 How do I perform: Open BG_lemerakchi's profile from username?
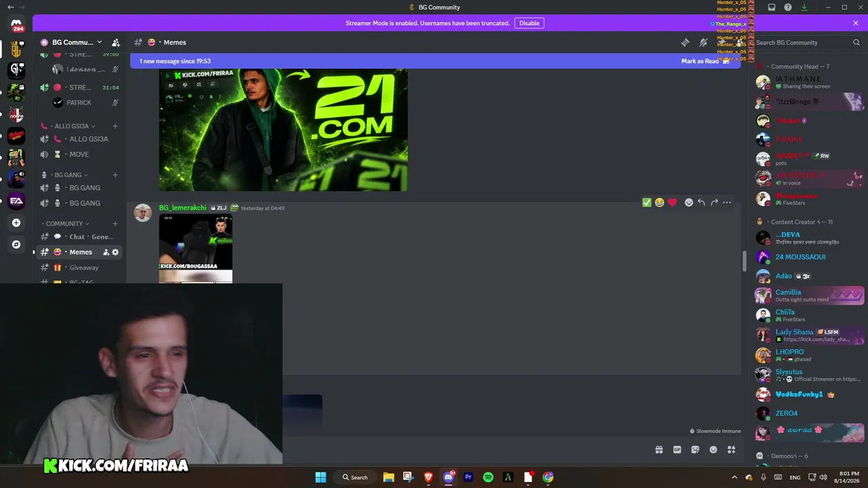[182, 208]
